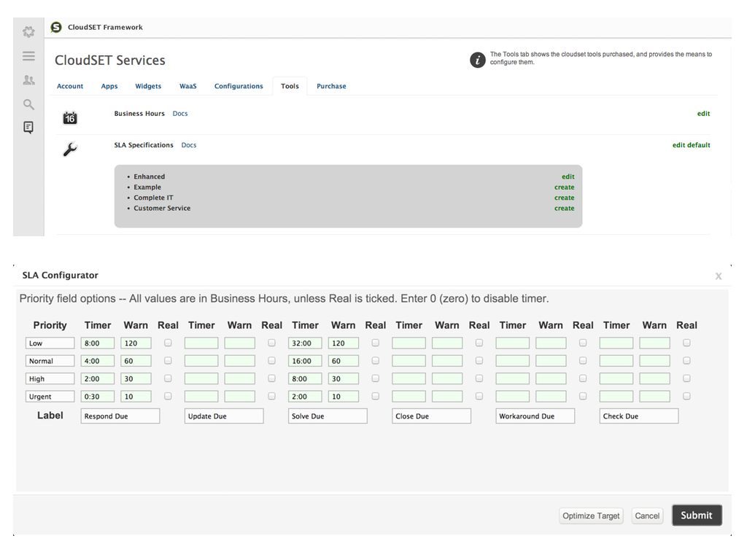Go to the Widgets tab

click(x=148, y=86)
